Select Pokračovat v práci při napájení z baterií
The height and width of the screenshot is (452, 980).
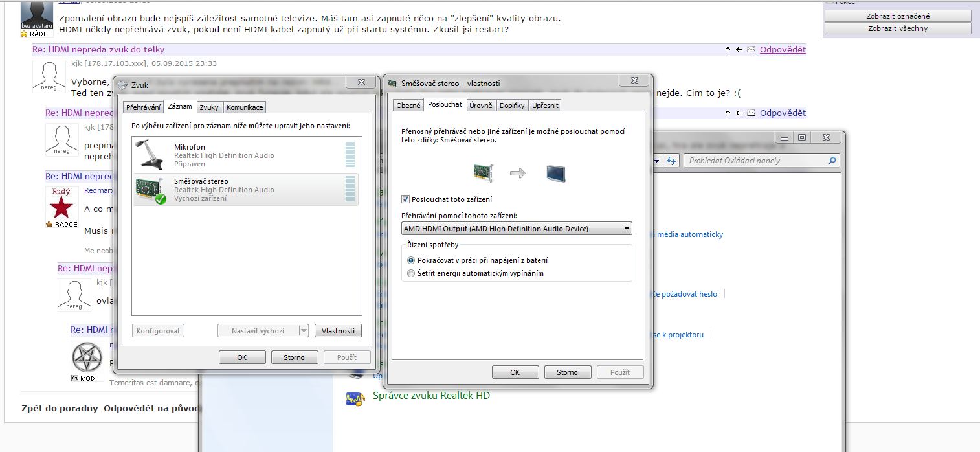point(411,260)
